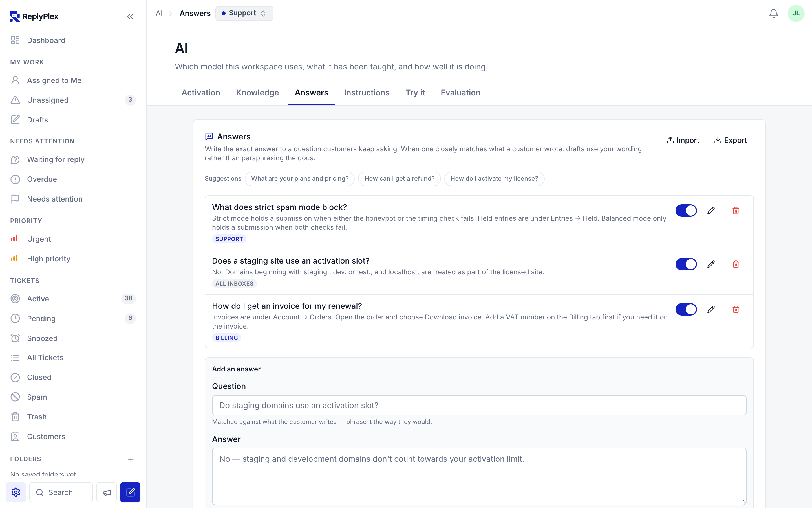Click the Import button
This screenshot has width=812, height=508.
coord(683,140)
